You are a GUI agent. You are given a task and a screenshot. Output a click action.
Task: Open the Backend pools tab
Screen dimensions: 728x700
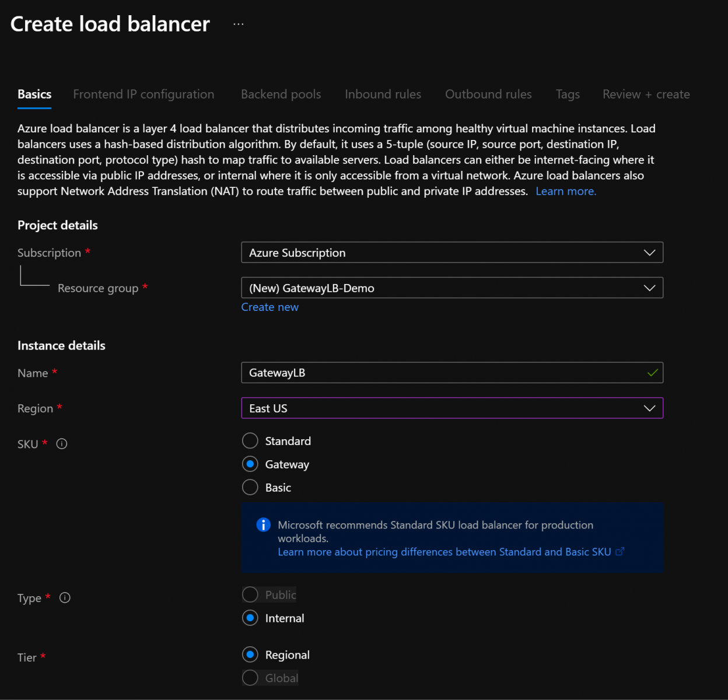[x=281, y=94]
